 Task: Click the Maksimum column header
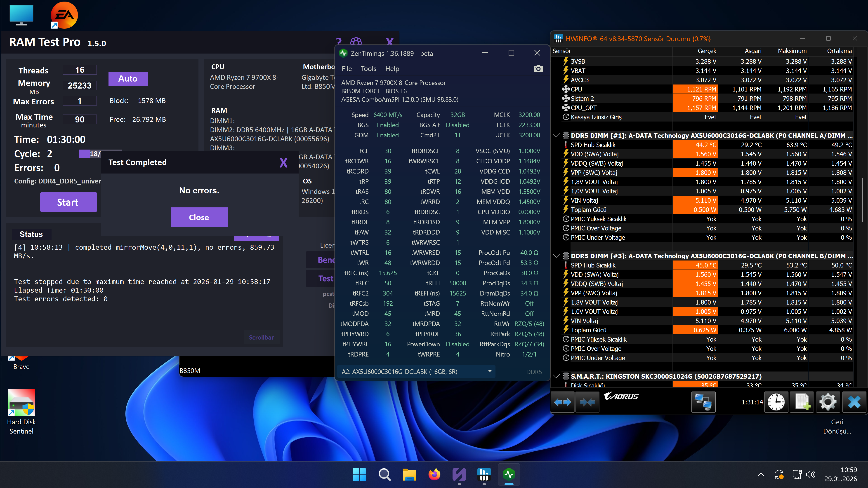tap(786, 51)
